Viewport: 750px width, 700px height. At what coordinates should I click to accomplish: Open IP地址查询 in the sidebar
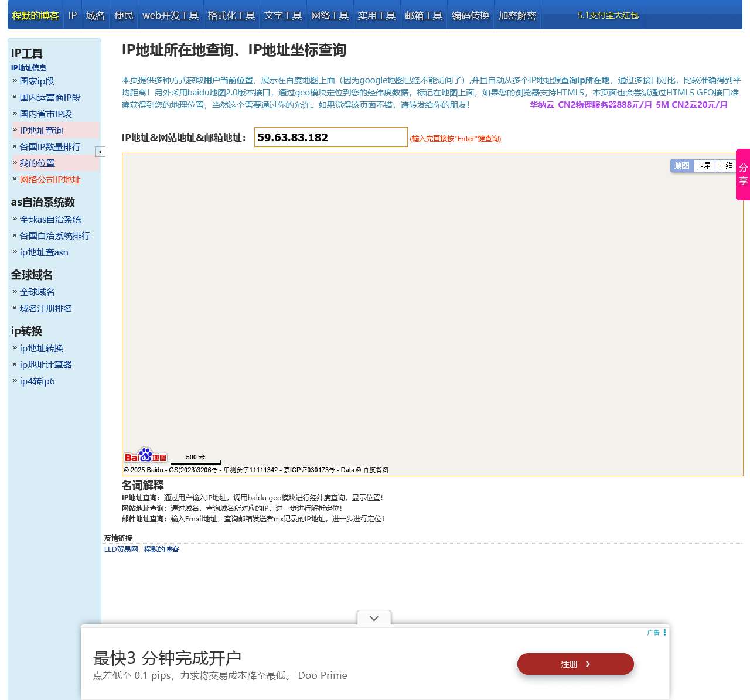[40, 130]
